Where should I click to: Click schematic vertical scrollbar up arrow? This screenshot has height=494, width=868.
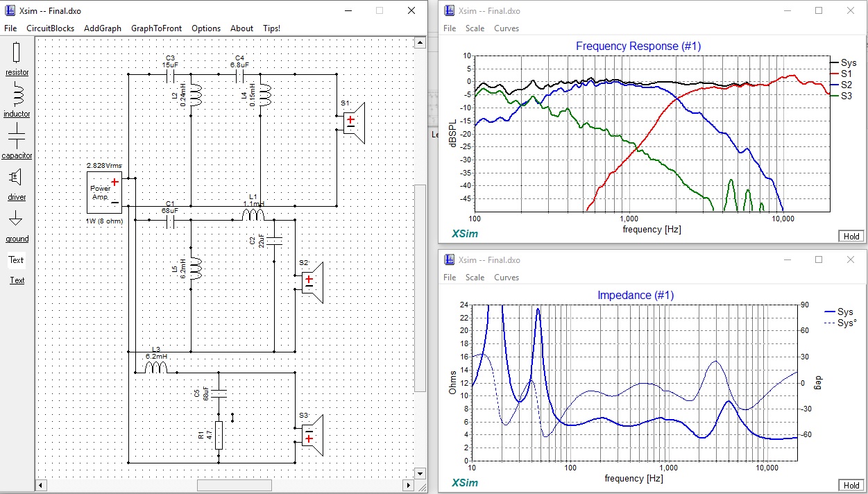(420, 42)
